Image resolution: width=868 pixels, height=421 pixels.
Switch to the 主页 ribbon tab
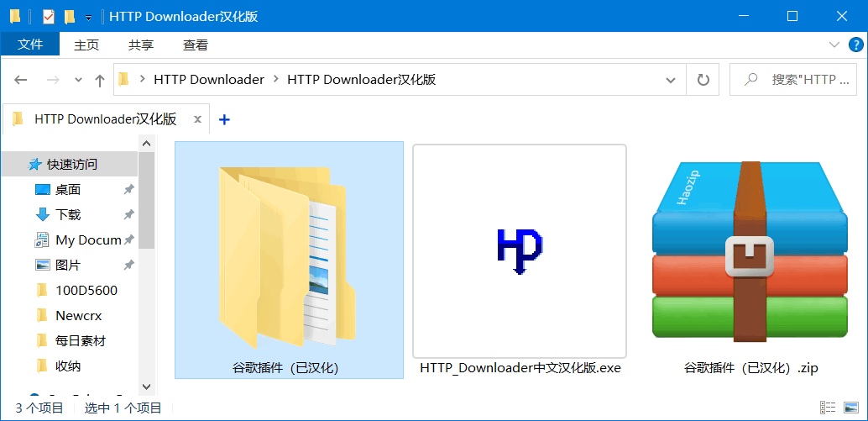(86, 45)
